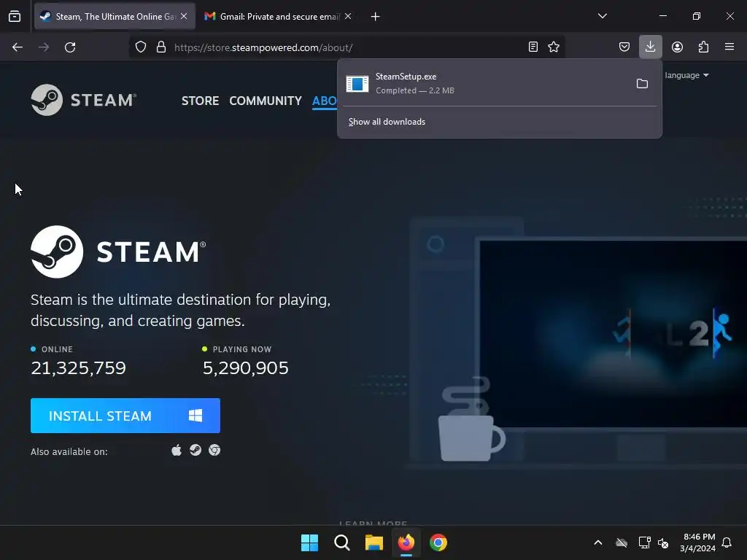Screen dimensions: 747x560
Task: Open the Pocket save icon
Action: tap(624, 47)
